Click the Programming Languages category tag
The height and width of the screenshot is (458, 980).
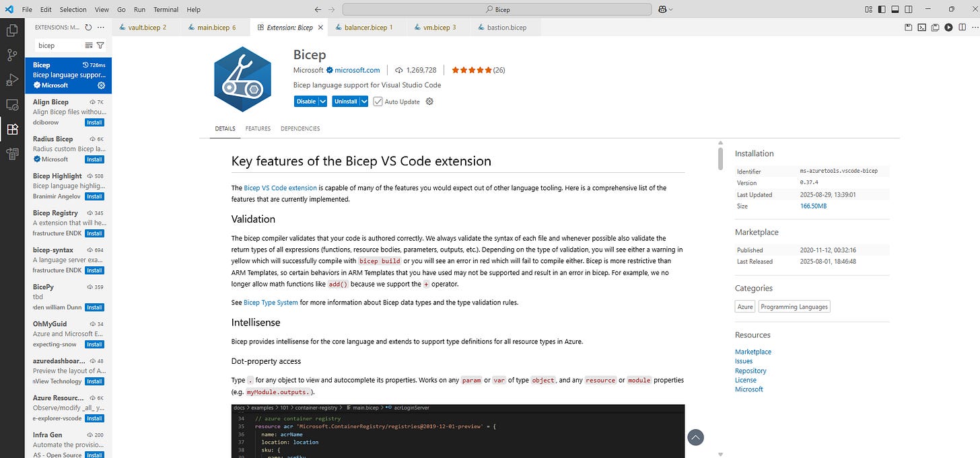[x=794, y=307]
